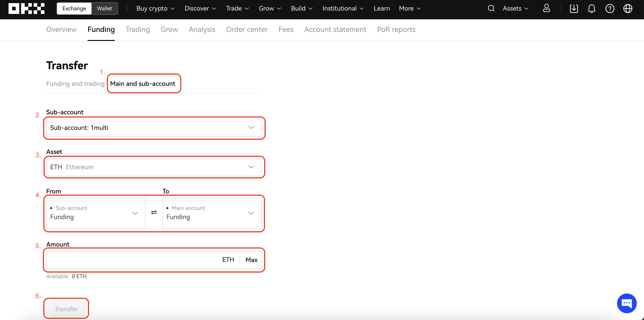The width and height of the screenshot is (644, 320).
Task: Open the user profile icon
Action: [546, 9]
